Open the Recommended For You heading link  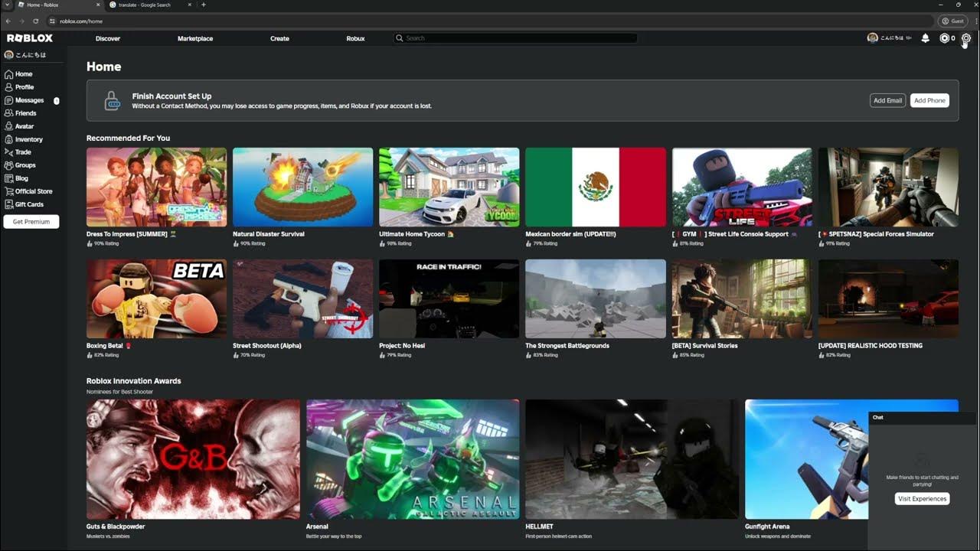(x=129, y=139)
